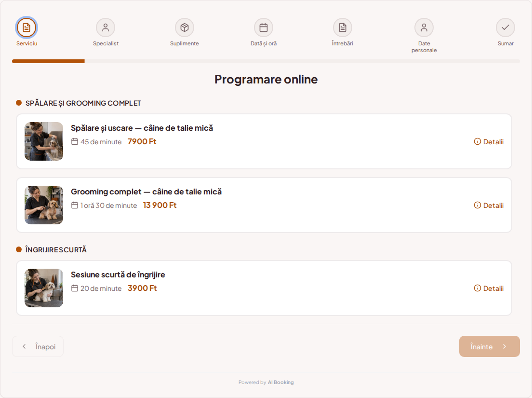532x398 pixels.
Task: Click calendar icon next to 1 oră 30 de minute
Action: point(75,205)
